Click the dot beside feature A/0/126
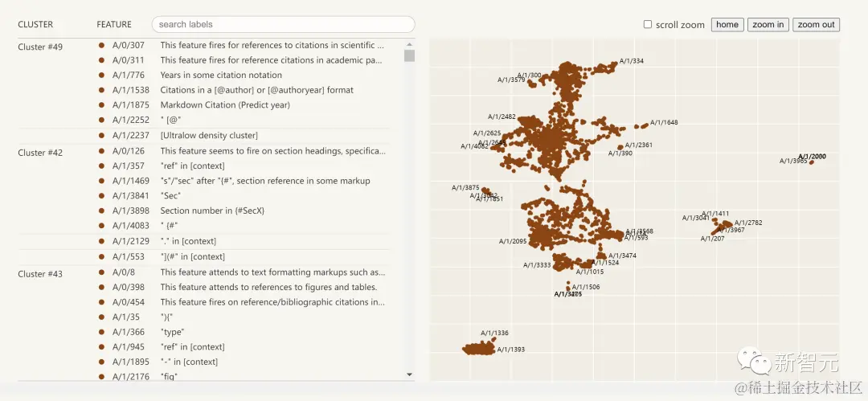 point(101,150)
